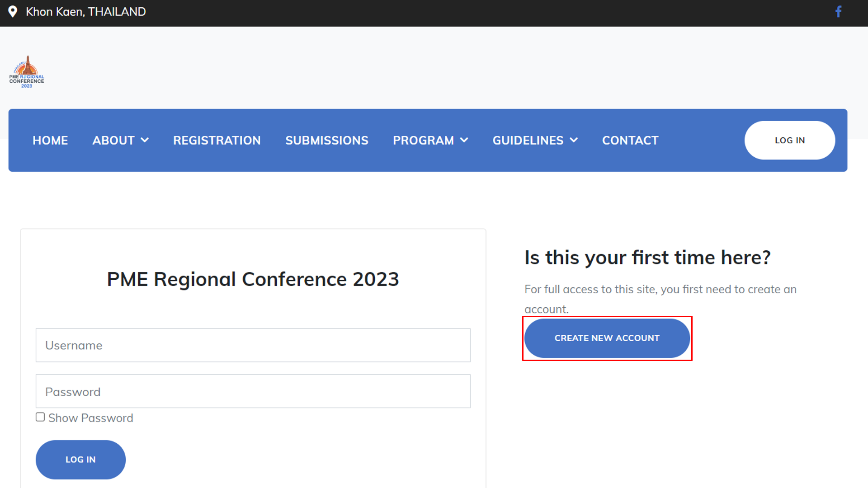Tick the Show Password checkbox
The height and width of the screenshot is (488, 868).
40,417
